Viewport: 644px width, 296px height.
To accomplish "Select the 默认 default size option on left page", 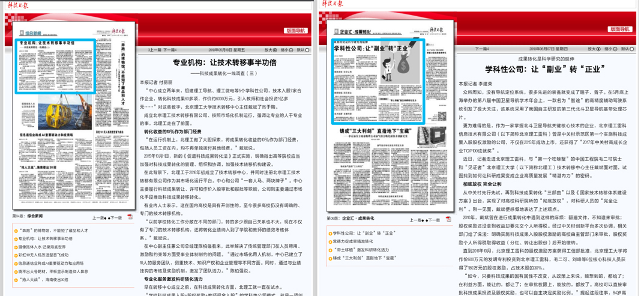I will click(306, 50).
